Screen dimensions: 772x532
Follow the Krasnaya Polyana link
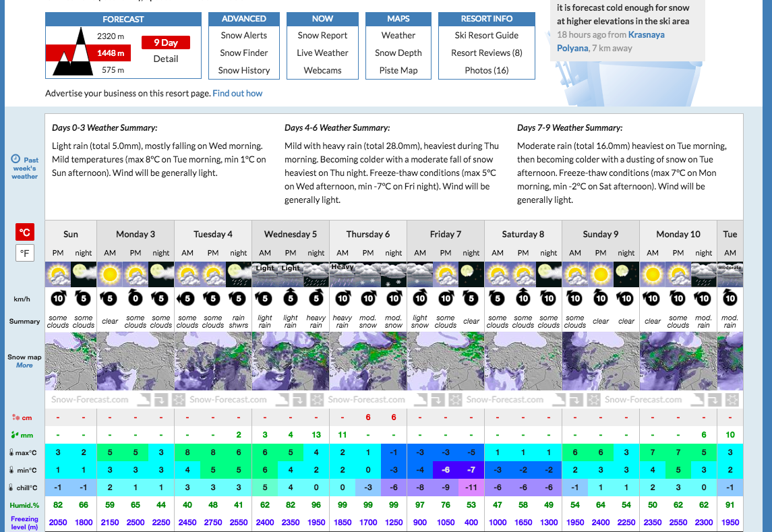[x=611, y=41]
